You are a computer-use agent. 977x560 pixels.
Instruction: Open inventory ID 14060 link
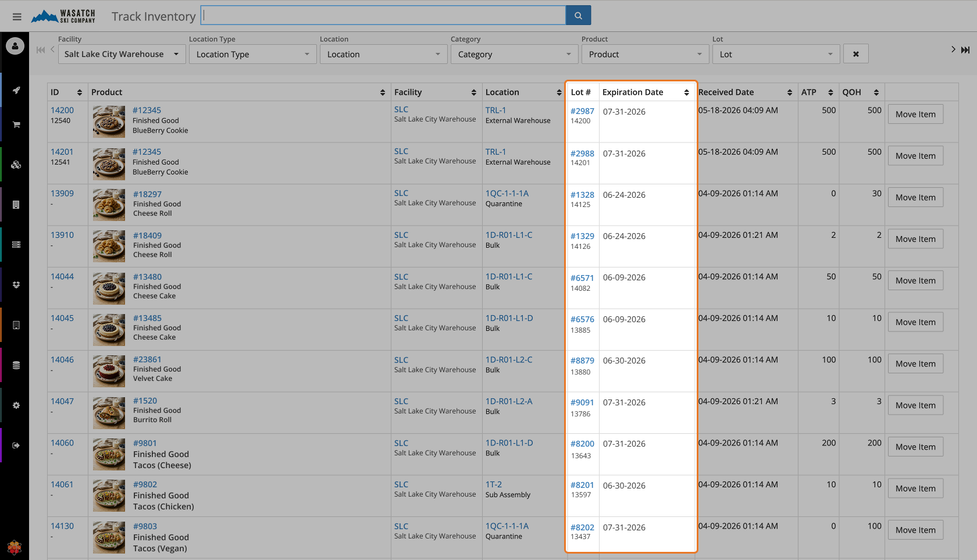click(62, 443)
